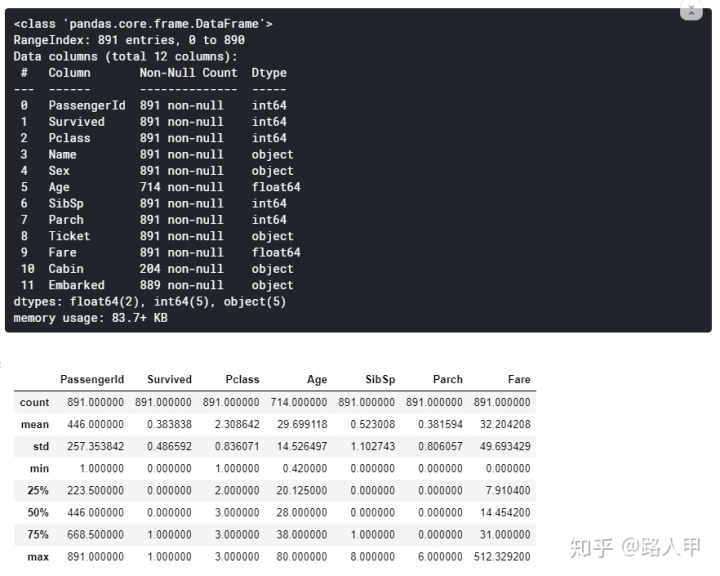The width and height of the screenshot is (720, 576).
Task: Click the Parch mean value 0.381594
Action: [440, 424]
